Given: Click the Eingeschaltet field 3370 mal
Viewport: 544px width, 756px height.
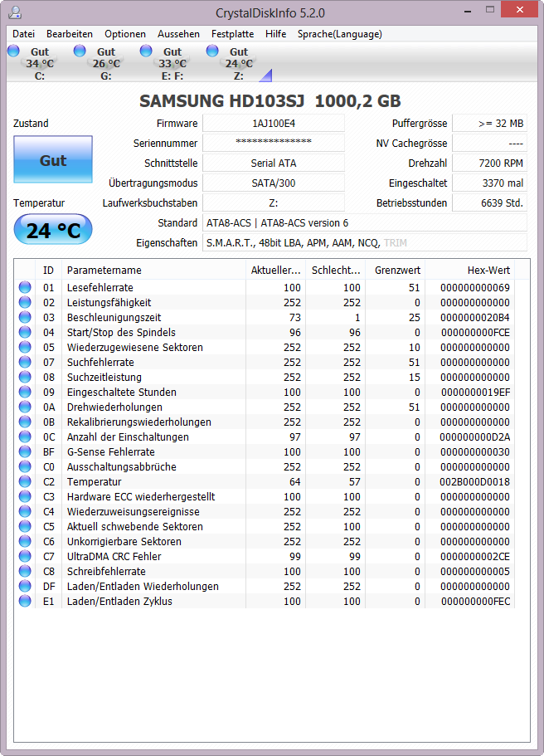Looking at the screenshot, I should pyautogui.click(x=489, y=183).
